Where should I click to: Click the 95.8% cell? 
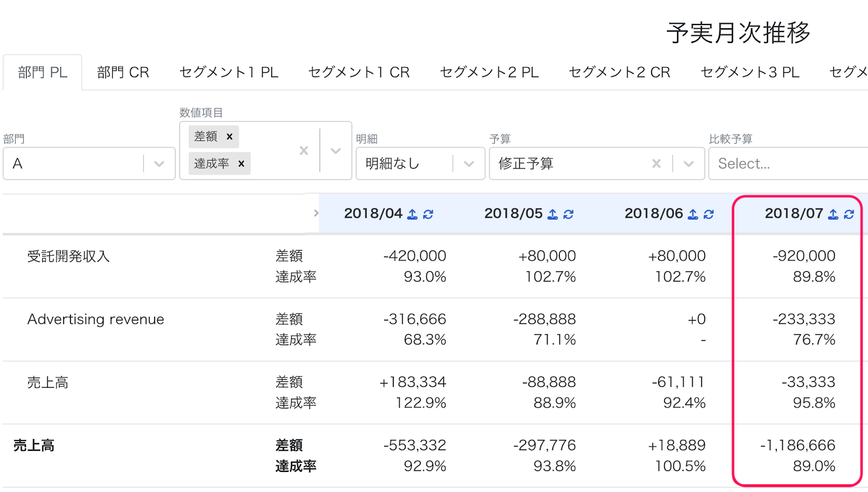coord(814,403)
